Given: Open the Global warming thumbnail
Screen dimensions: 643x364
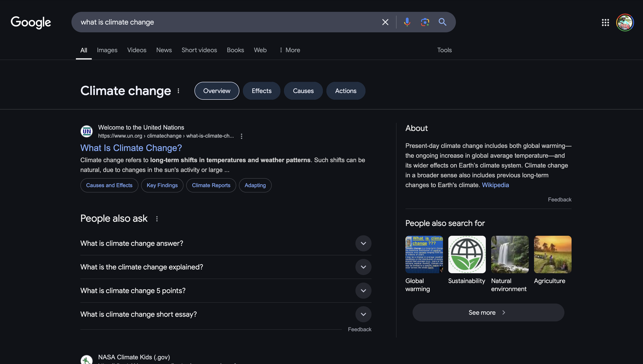Looking at the screenshot, I should click(x=424, y=254).
